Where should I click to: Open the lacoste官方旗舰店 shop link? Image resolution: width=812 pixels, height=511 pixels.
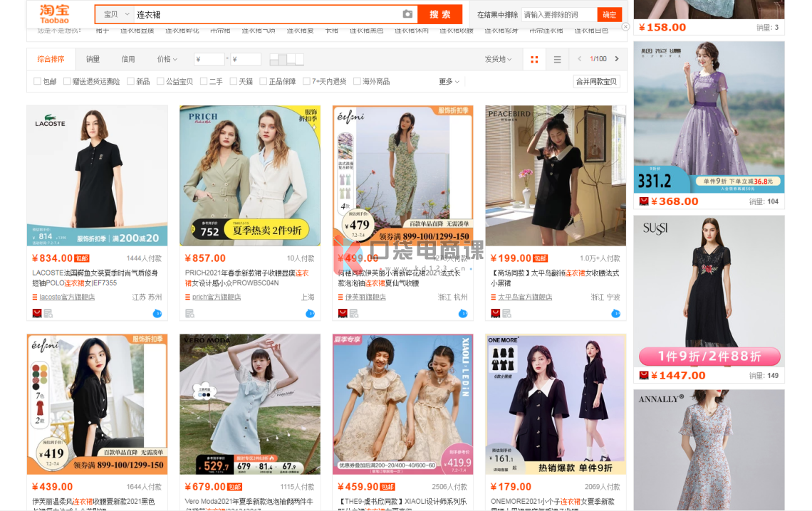click(67, 297)
